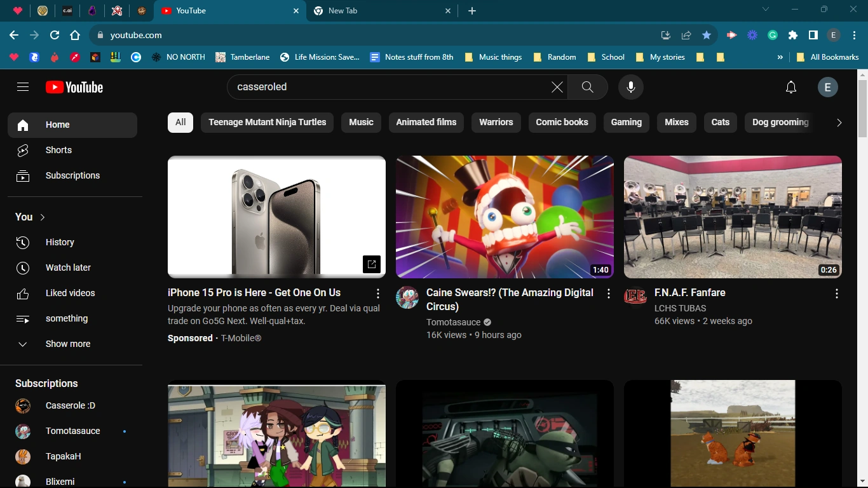The width and height of the screenshot is (868, 488).
Task: Open the Tomotasauce channel name link
Action: click(x=453, y=322)
